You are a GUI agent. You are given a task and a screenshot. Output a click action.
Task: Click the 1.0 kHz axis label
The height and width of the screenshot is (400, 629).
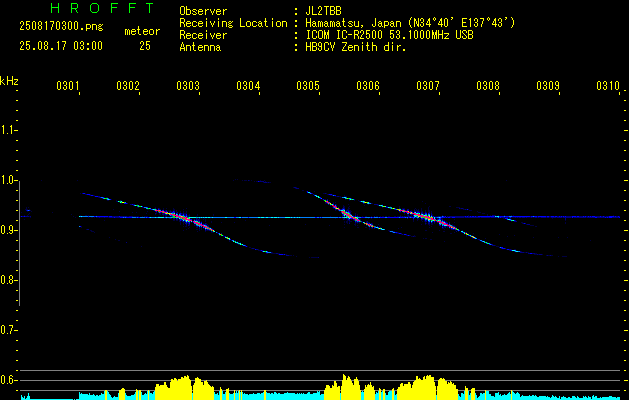(8, 180)
